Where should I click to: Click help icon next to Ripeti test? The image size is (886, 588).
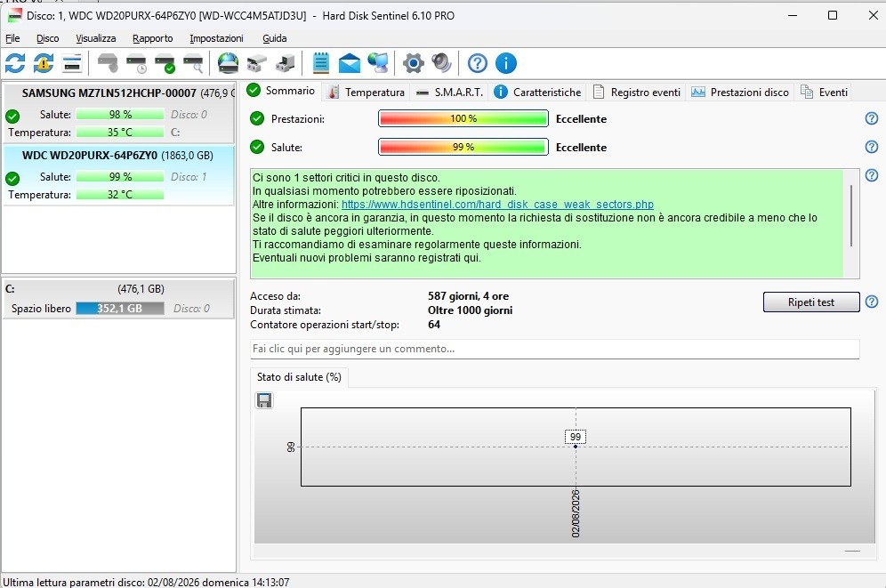872,302
